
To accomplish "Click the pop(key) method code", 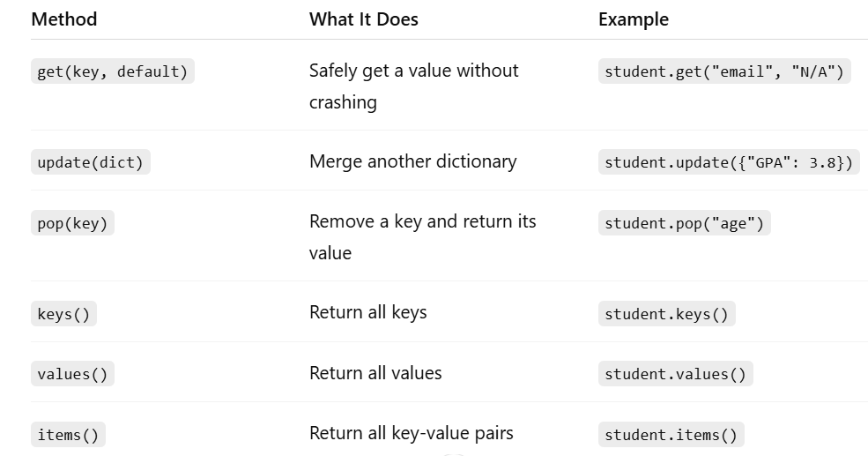I will pos(72,223).
